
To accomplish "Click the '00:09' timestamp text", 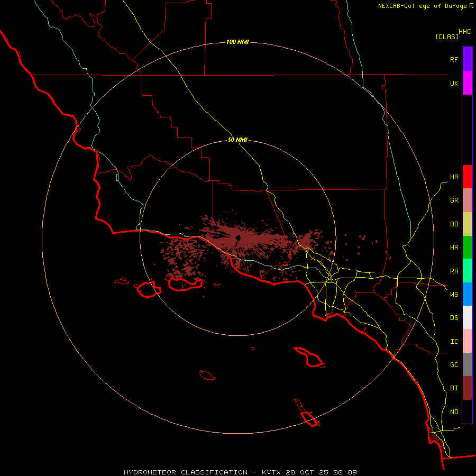I will coord(345,472).
